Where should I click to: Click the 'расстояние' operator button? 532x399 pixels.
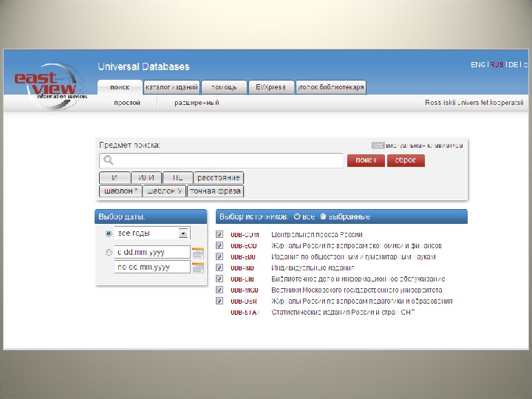[219, 178]
